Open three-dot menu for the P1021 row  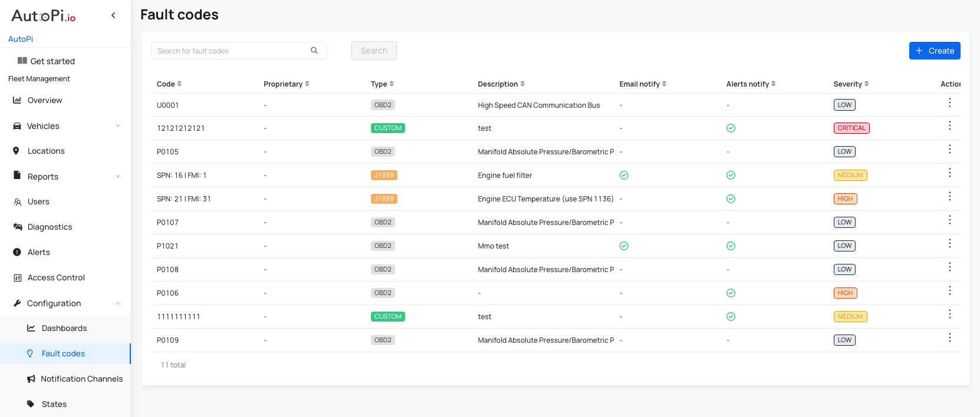click(x=949, y=244)
